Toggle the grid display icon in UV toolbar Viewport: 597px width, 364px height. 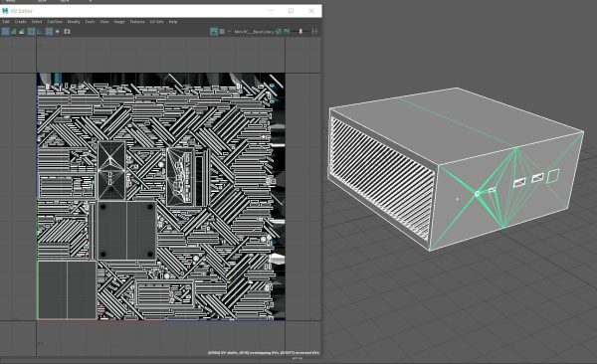50,32
